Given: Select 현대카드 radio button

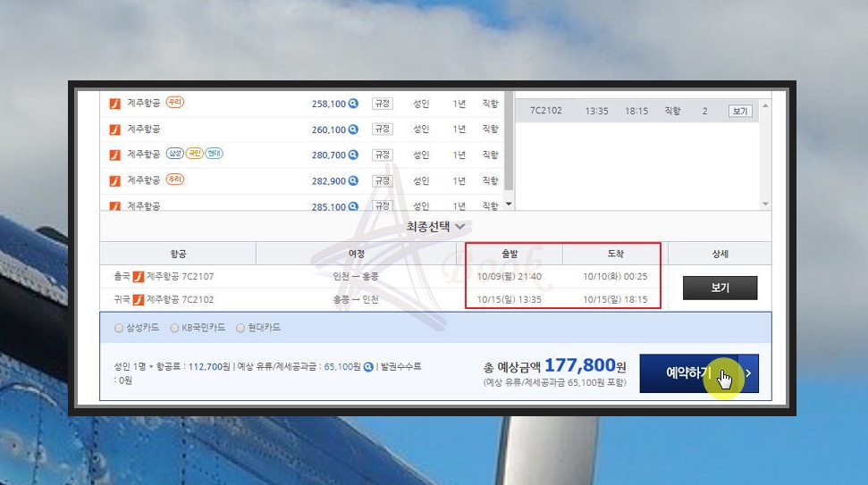Looking at the screenshot, I should click(x=240, y=328).
